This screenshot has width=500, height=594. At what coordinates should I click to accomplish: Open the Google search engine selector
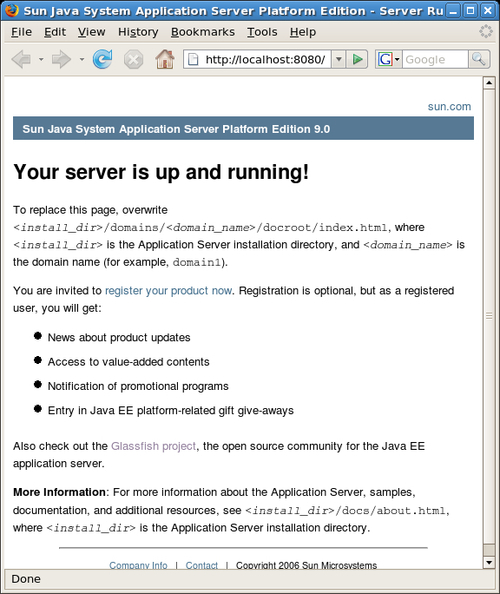[389, 59]
